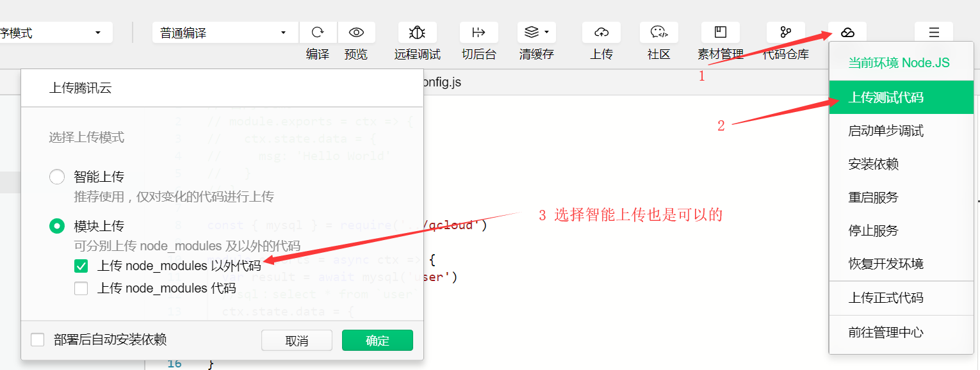Toggle 上传 node_modules 以外代码 checkbox

(x=81, y=266)
